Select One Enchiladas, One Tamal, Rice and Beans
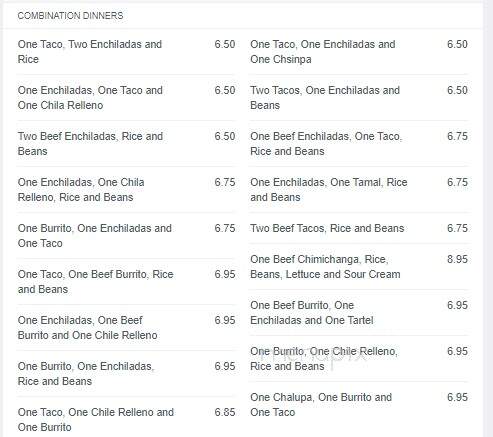 [359, 190]
